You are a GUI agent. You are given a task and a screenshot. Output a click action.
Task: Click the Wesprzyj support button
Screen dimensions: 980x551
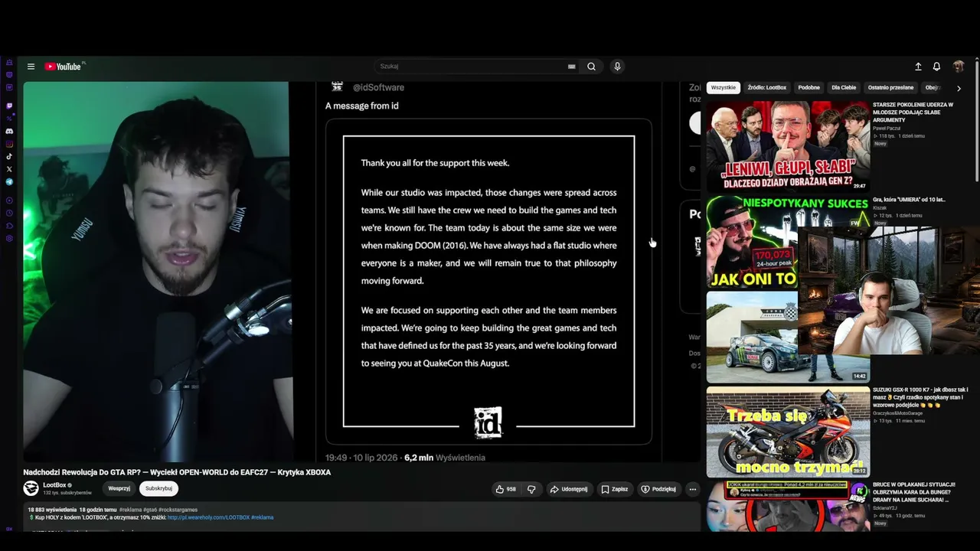[119, 488]
